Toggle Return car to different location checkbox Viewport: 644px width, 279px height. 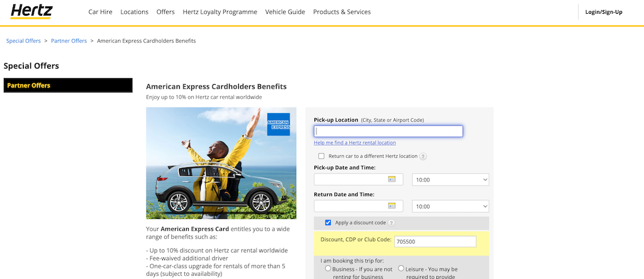(321, 156)
